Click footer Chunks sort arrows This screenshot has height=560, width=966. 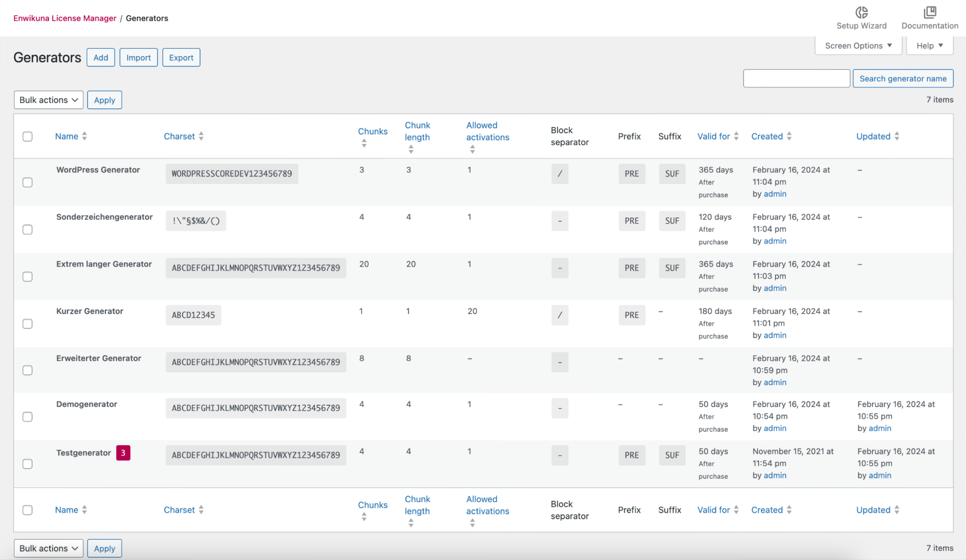(x=364, y=517)
